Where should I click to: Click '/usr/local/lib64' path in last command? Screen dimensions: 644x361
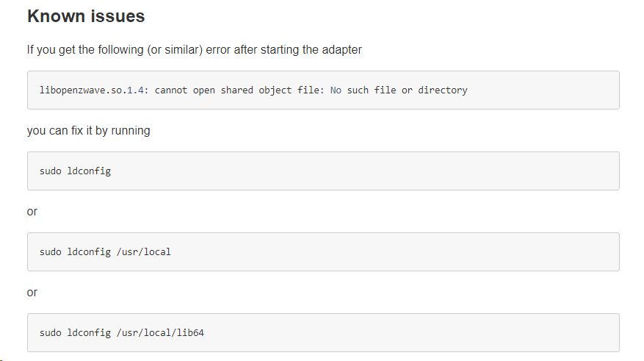[160, 332]
